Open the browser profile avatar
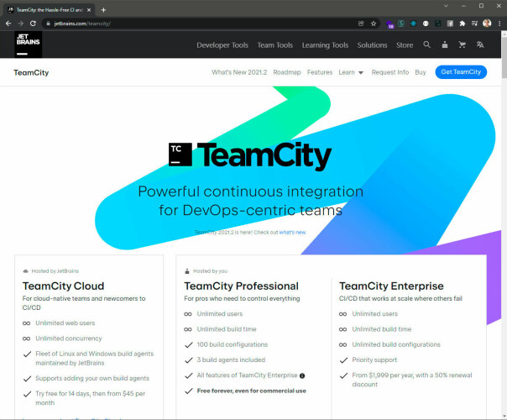This screenshot has width=507, height=420. [487, 24]
